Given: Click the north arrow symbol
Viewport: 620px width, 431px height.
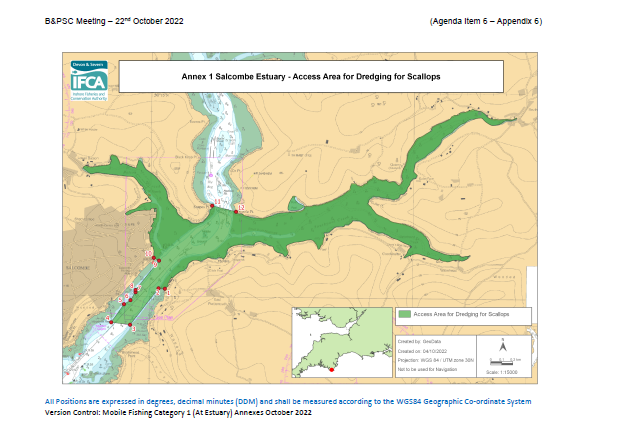Looking at the screenshot, I should click(x=503, y=346).
